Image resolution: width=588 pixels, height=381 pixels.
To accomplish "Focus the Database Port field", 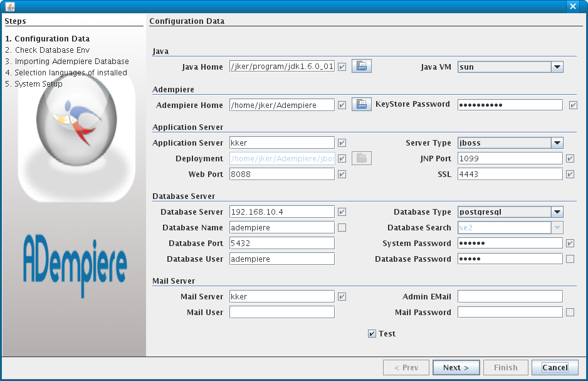I will [x=282, y=244].
